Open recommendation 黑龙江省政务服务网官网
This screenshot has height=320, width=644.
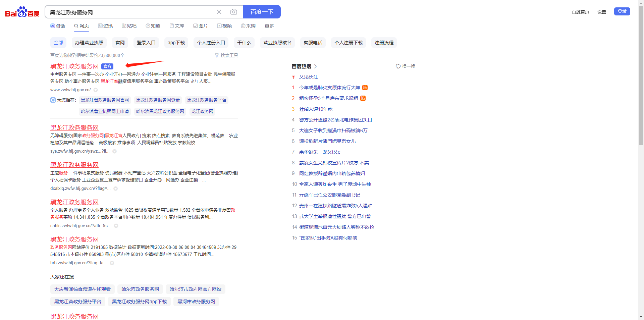coord(105,100)
